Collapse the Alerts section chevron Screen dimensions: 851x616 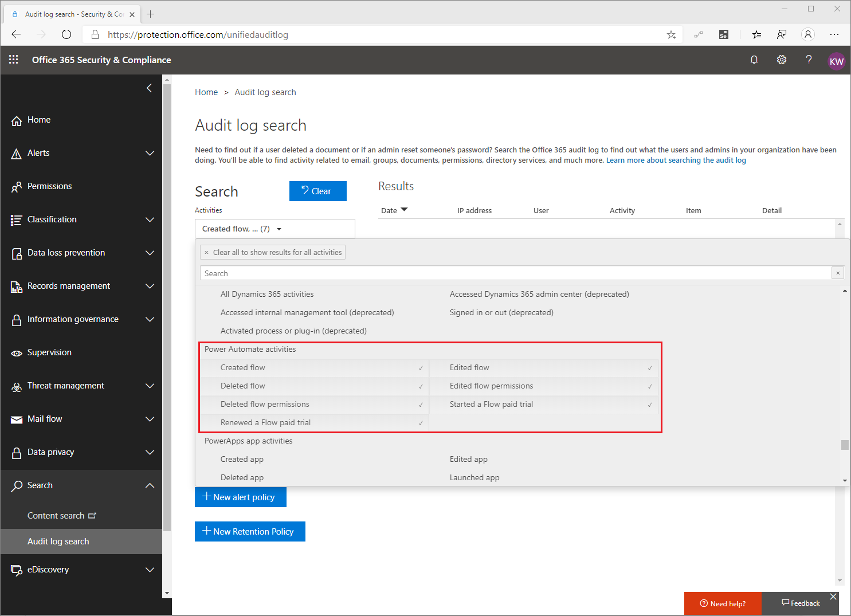[150, 153]
